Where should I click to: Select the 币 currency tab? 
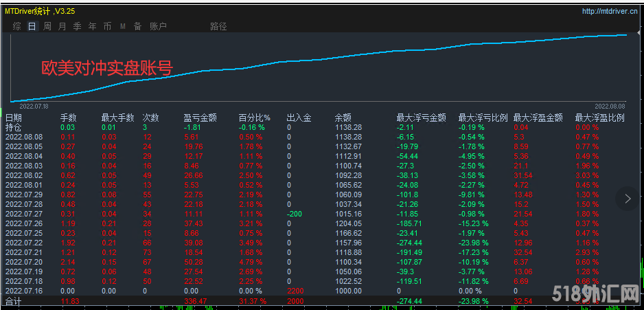[x=107, y=26]
